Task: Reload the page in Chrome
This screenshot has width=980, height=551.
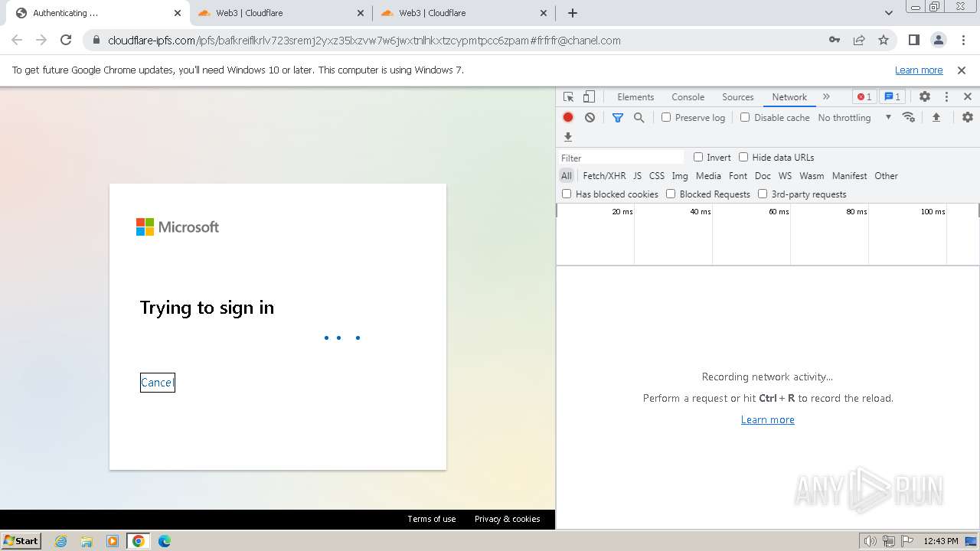Action: (66, 41)
